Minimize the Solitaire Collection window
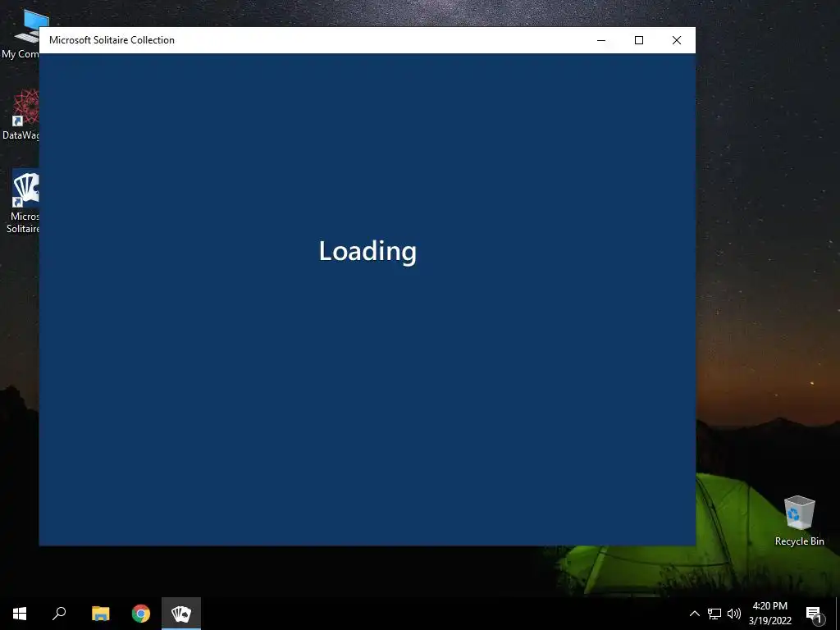The image size is (840, 630). [x=601, y=40]
